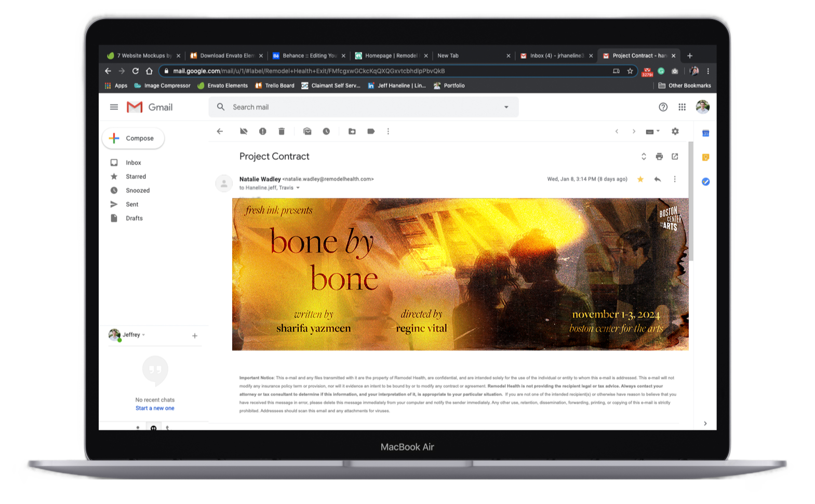Open the input tools dropdown
Viewport: 815px width, 504px height.
(652, 131)
